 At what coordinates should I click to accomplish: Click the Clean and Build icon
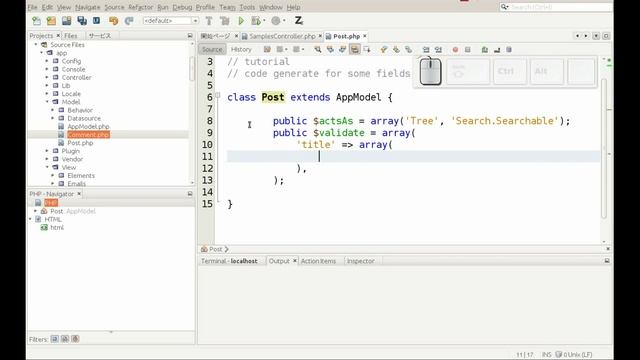[x=224, y=20]
